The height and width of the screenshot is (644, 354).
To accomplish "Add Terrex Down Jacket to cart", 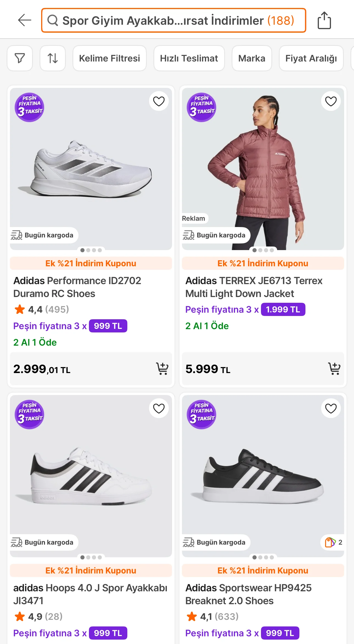I will 334,369.
